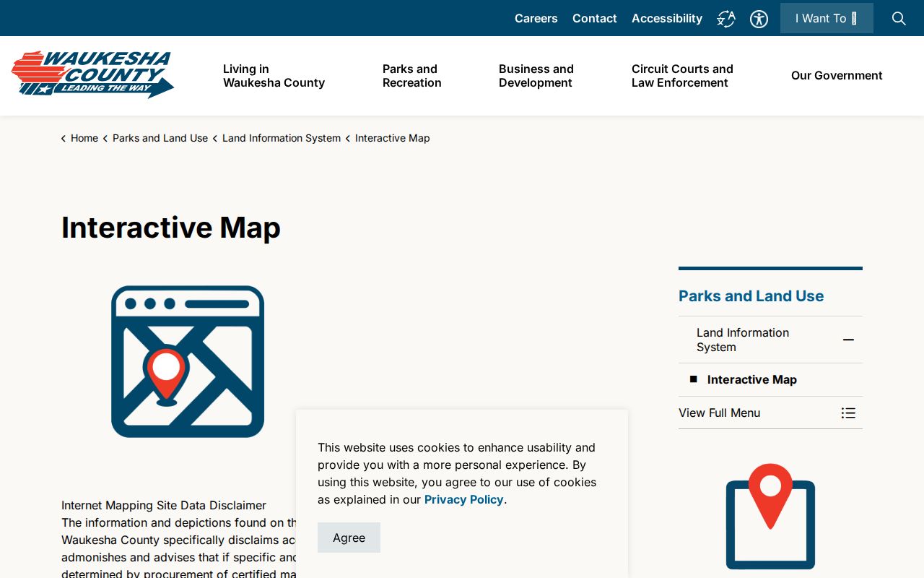924x578 pixels.
Task: Open Parks and Land Use sidebar heading
Action: pyautogui.click(x=751, y=296)
